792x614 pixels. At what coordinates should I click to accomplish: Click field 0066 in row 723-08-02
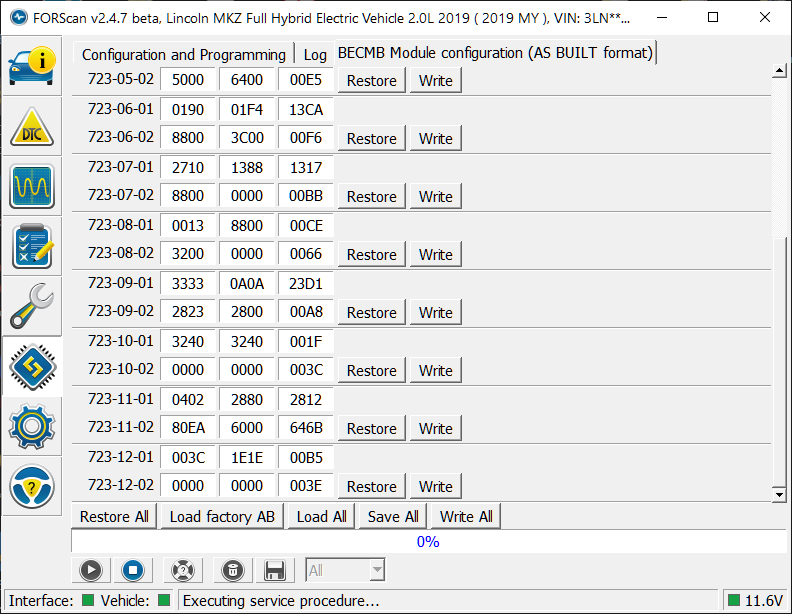coord(306,253)
